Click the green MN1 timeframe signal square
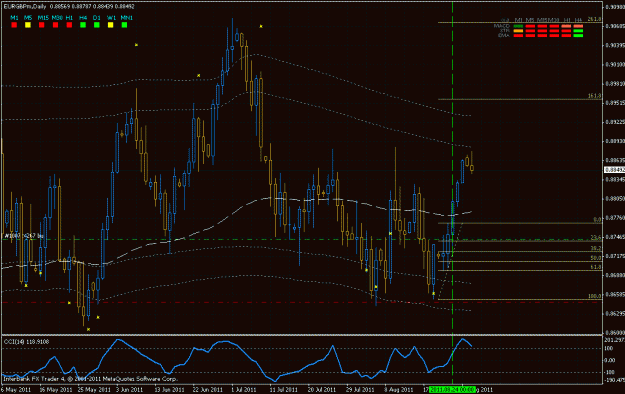This screenshot has height=394, width=625. [x=124, y=25]
